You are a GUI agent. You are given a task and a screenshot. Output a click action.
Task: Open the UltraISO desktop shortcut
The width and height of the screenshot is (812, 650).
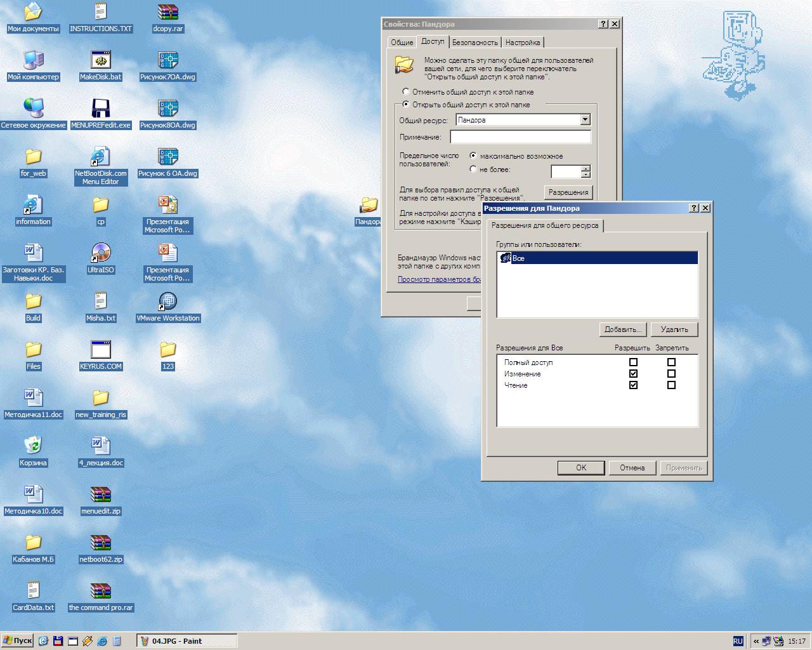point(101,253)
